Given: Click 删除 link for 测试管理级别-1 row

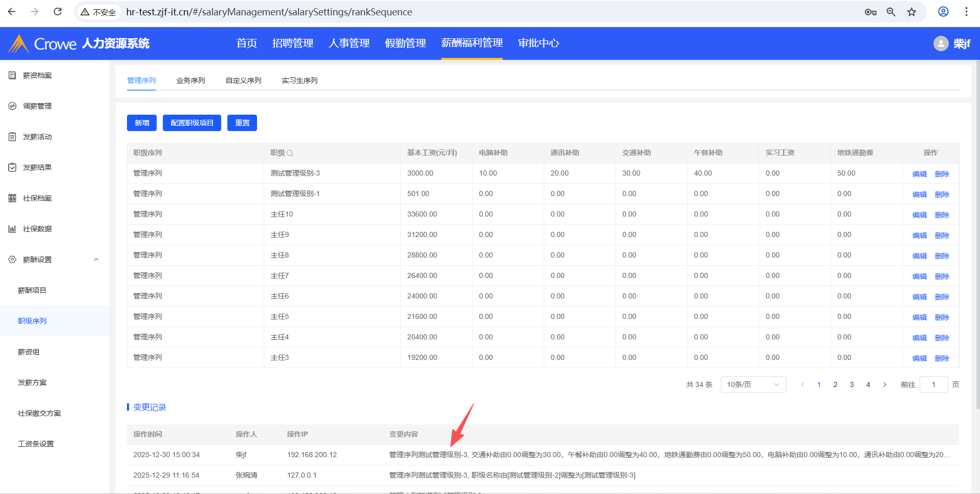Looking at the screenshot, I should [x=942, y=195].
